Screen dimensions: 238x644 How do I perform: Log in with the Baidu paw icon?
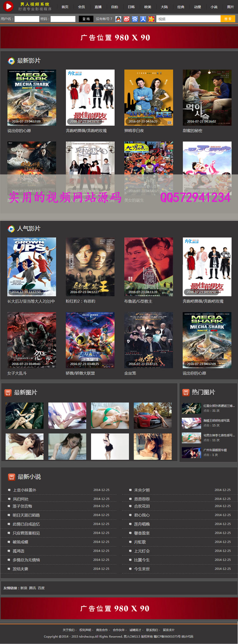point(135,19)
